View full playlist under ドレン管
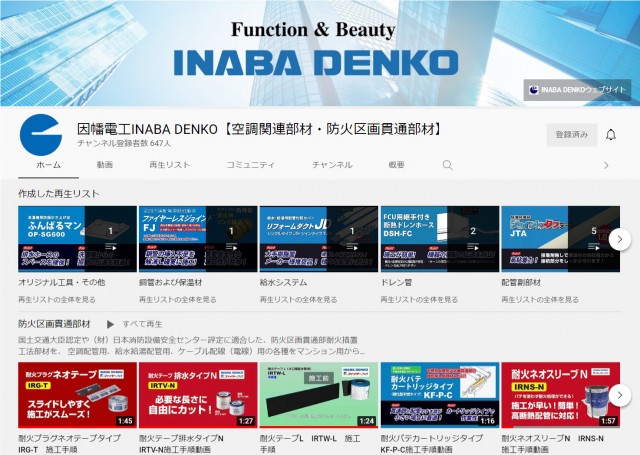Viewport: 640px width, 455px height. click(x=419, y=300)
